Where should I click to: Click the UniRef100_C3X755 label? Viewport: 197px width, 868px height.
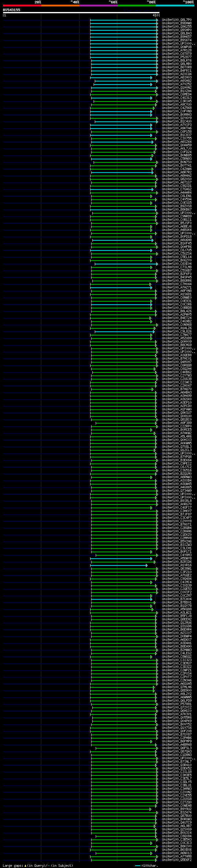pos(177,138)
